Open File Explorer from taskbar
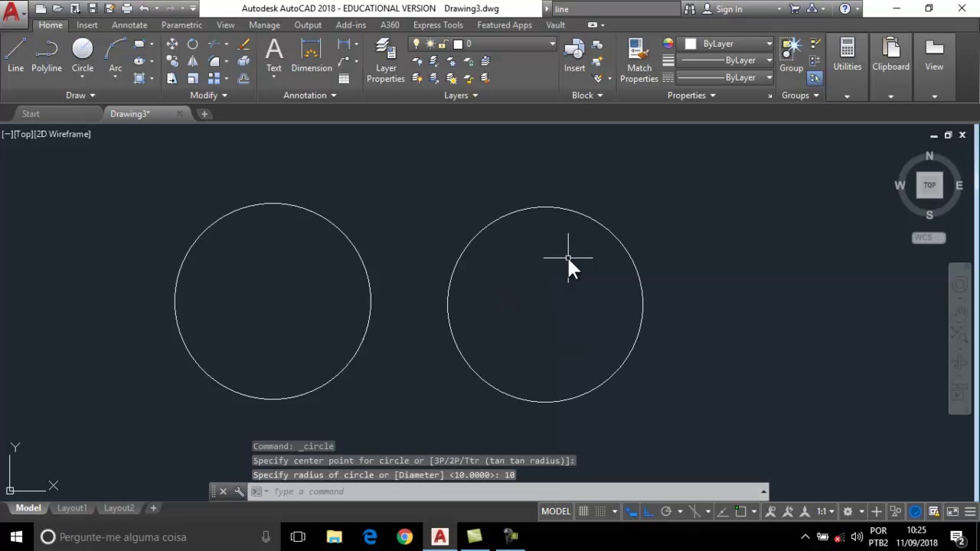Screen dimensions: 980x551 334,537
